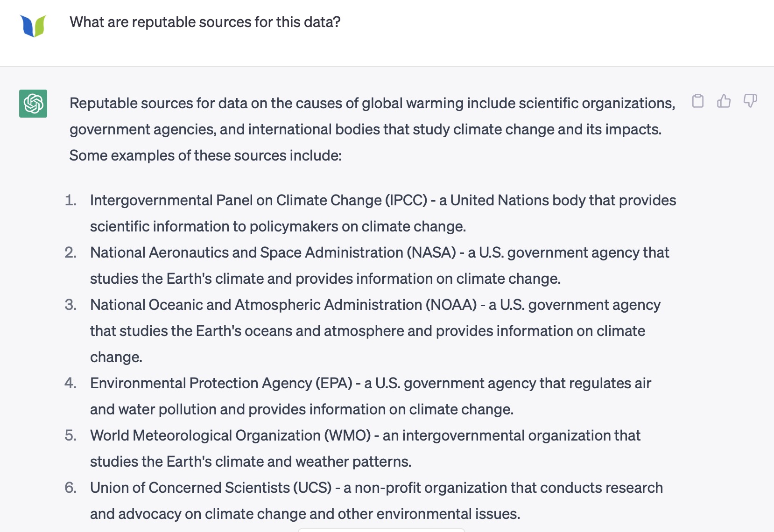Click 'World Meteorological Organization (WMO)' text

coord(231,435)
